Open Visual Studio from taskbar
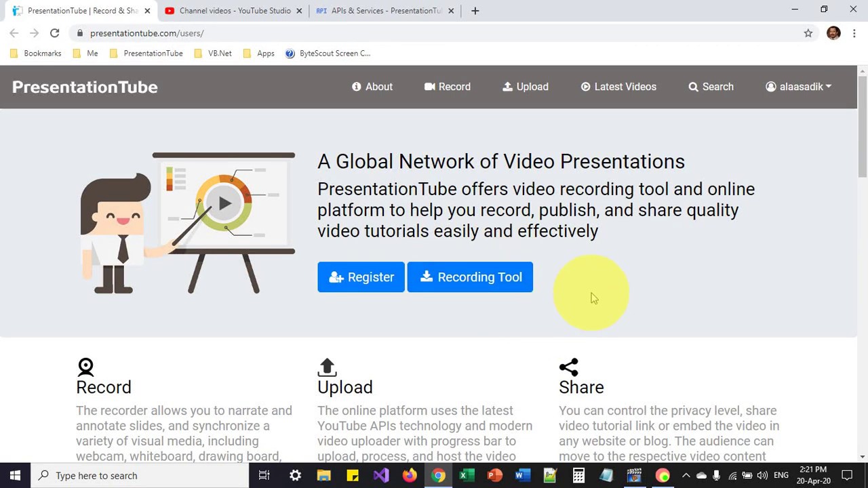Screen dimensions: 868x488 point(381,476)
